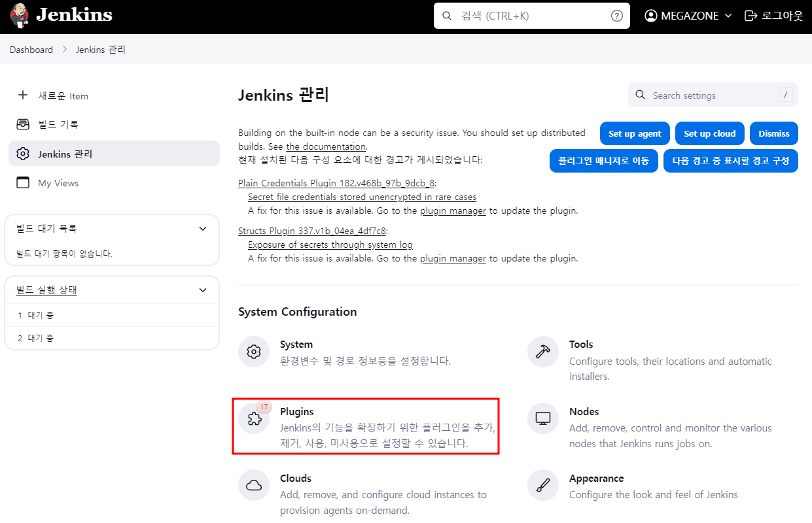Click the 빌드 대기 항목이 없습니다 text
Viewport: 812px width, 523px height.
point(64,254)
